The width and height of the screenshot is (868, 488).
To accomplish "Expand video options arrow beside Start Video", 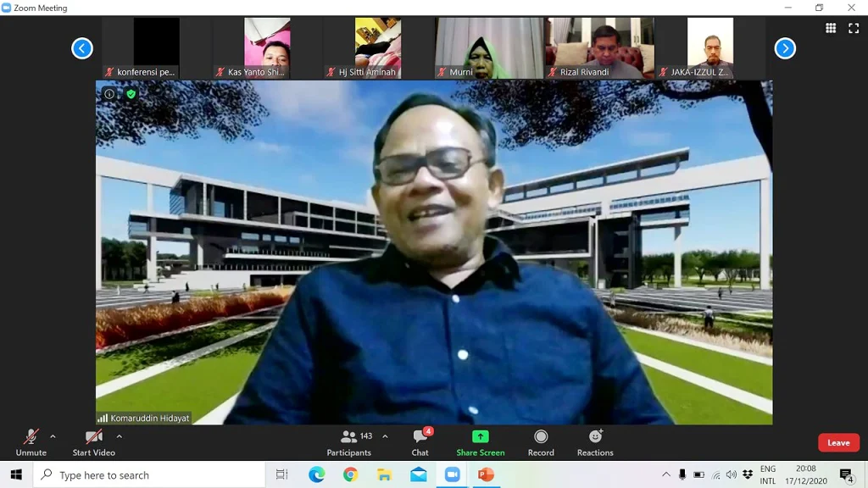I will point(119,437).
